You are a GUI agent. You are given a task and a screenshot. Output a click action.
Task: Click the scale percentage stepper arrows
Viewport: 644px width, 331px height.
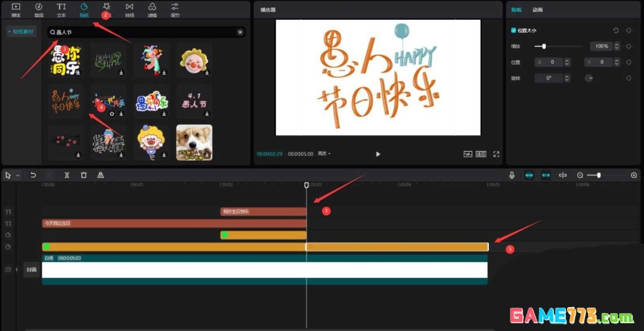617,47
